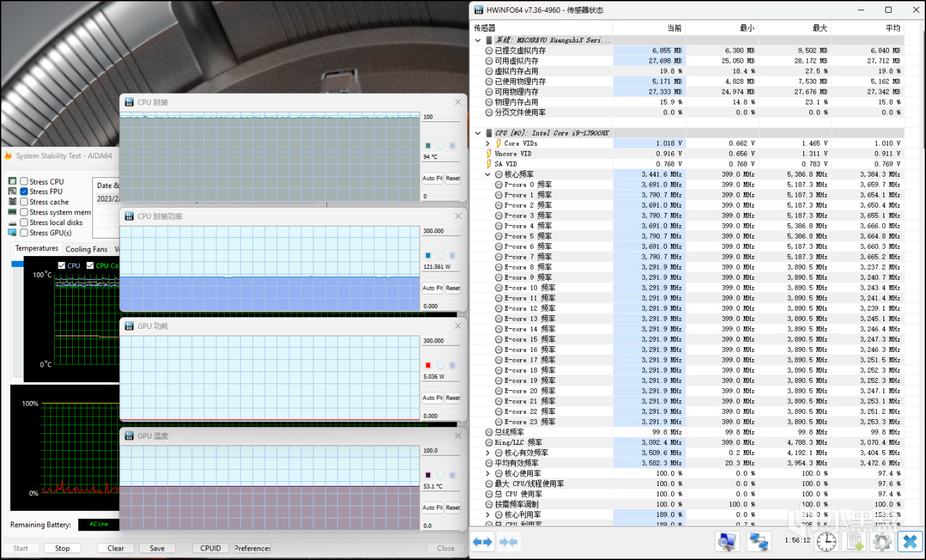Open AIDA64 Preferences
The width and height of the screenshot is (926, 560).
[x=252, y=549]
